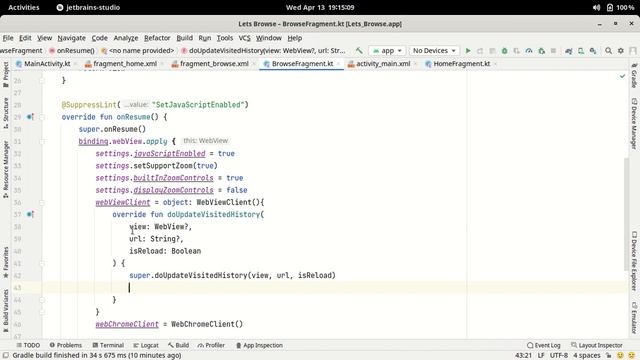Open the Profiler tool window
The width and height of the screenshot is (640, 360).
click(211, 345)
